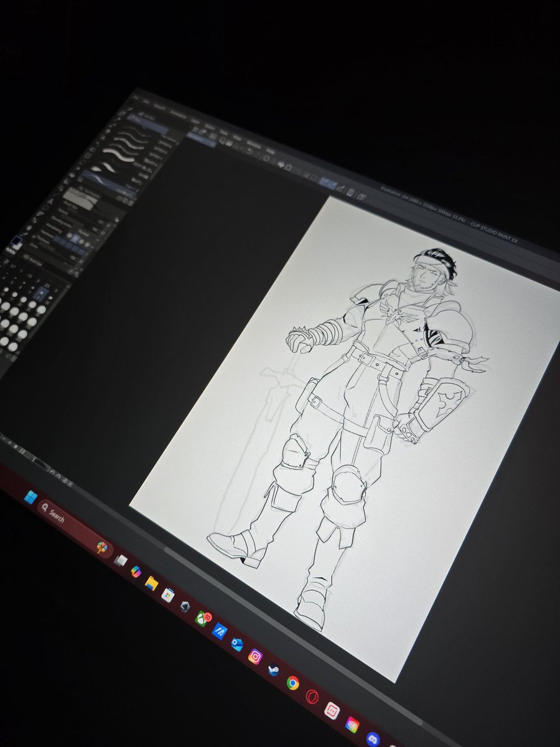Screen dimensions: 560x747
Task: Open Discord from the taskbar
Action: point(373,740)
